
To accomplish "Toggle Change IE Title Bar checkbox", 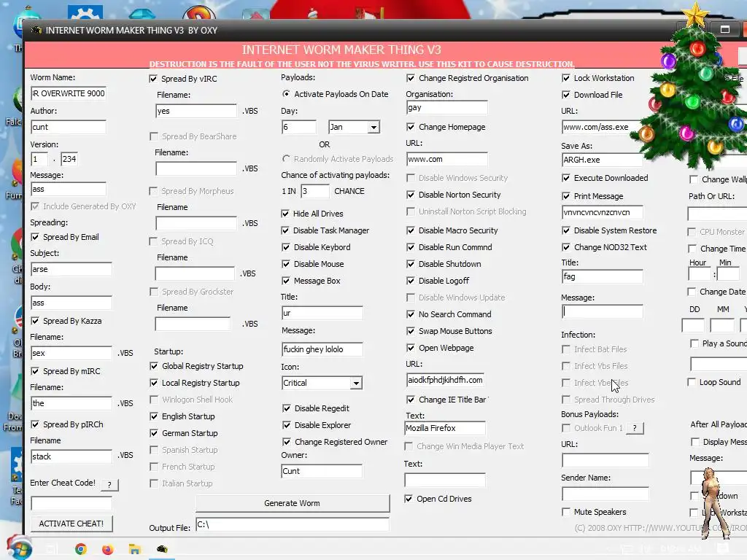I will pos(410,400).
